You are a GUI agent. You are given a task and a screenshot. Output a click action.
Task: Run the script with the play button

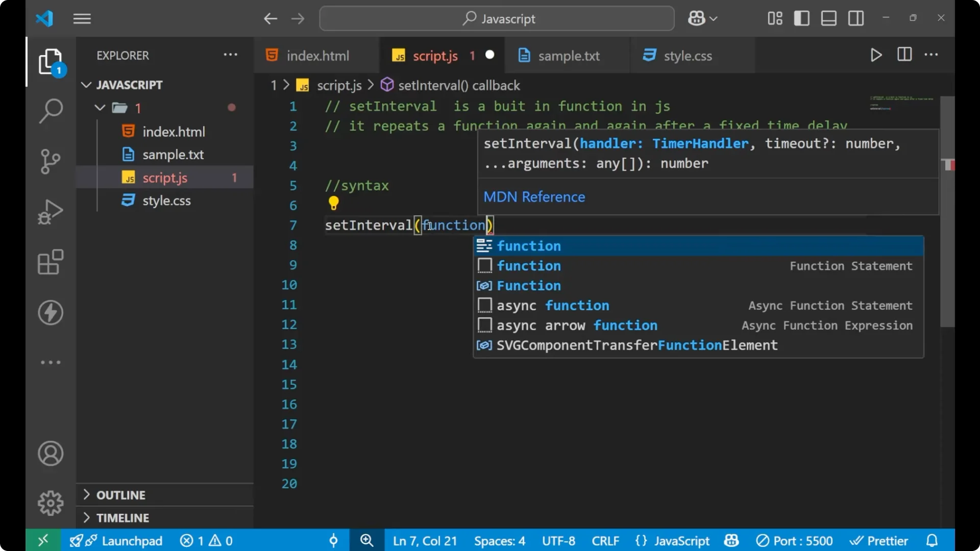pyautogui.click(x=876, y=55)
